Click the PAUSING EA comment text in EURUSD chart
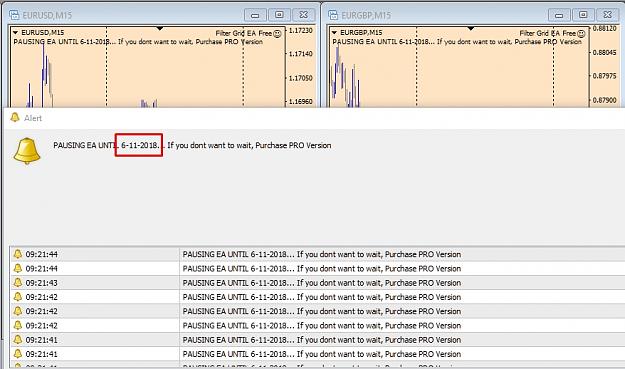 tap(138, 42)
